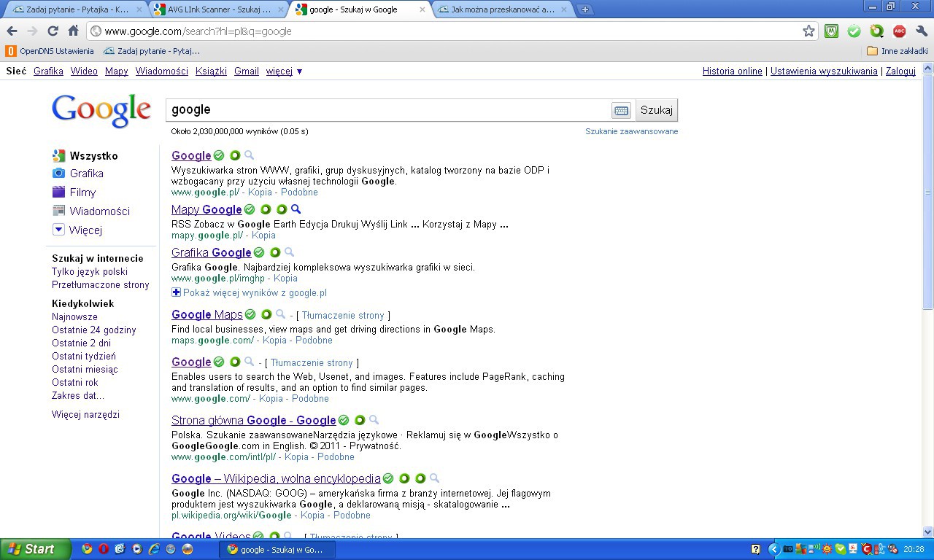Open the OpenDNS Ustawienia bookmark
934x560 pixels.
[50, 51]
